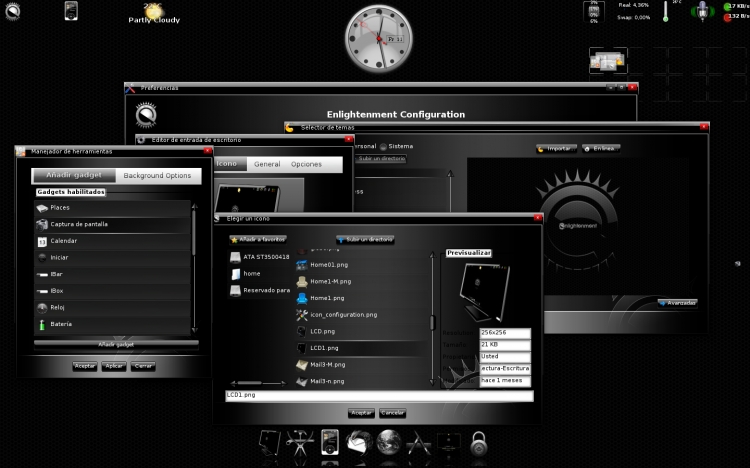750x468 pixels.
Task: Click Aceptar in icon chooser dialog
Action: 361,413
